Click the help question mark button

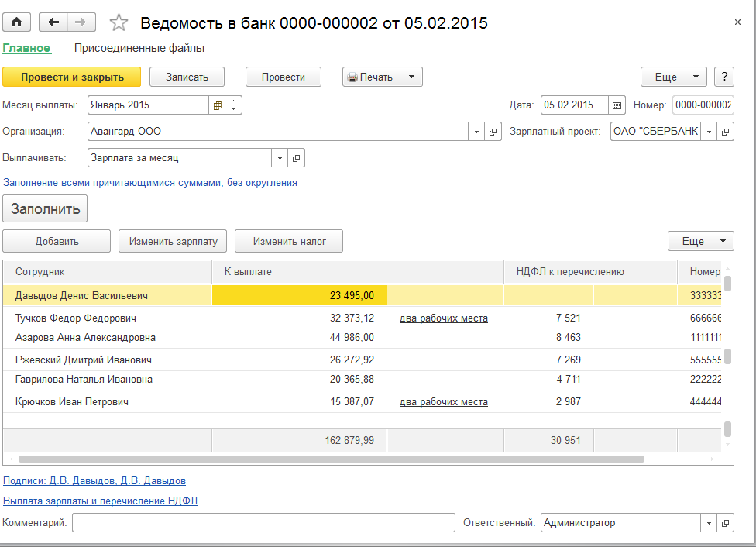(724, 77)
